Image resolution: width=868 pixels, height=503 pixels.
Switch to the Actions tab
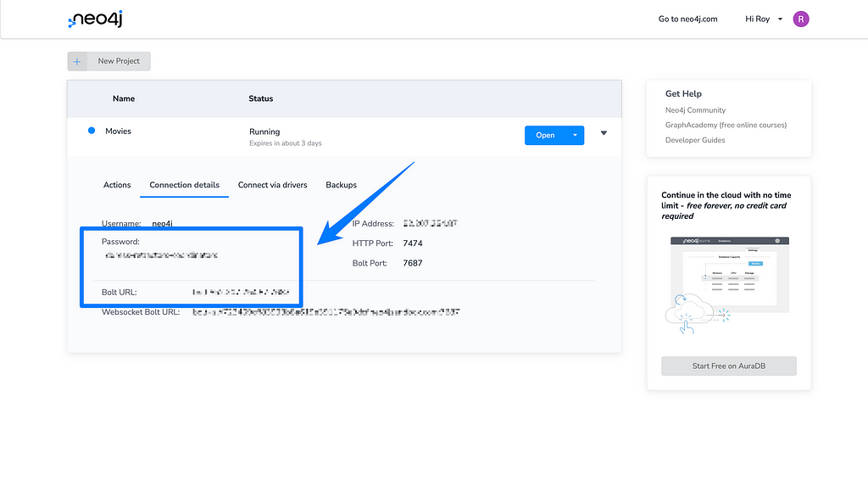117,185
